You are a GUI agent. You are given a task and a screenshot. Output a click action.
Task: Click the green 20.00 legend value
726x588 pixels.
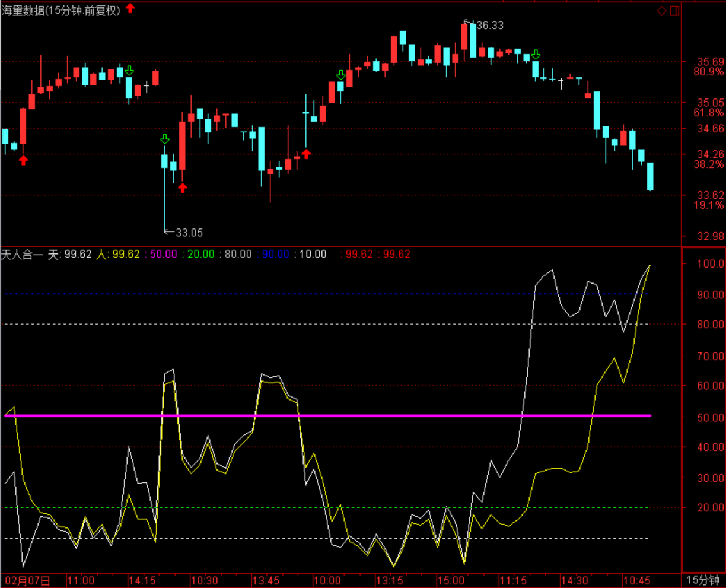tap(201, 254)
